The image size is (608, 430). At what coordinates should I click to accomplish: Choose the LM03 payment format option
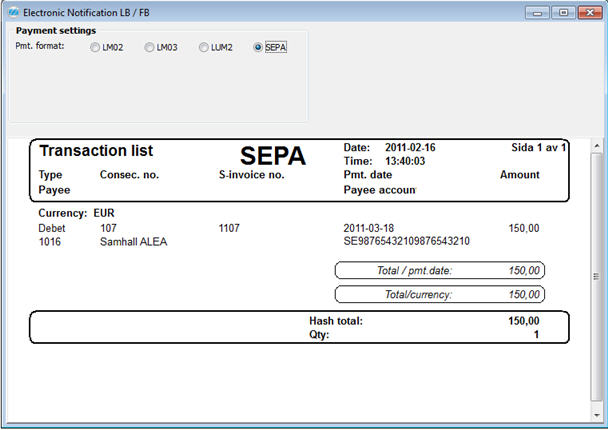[150, 47]
